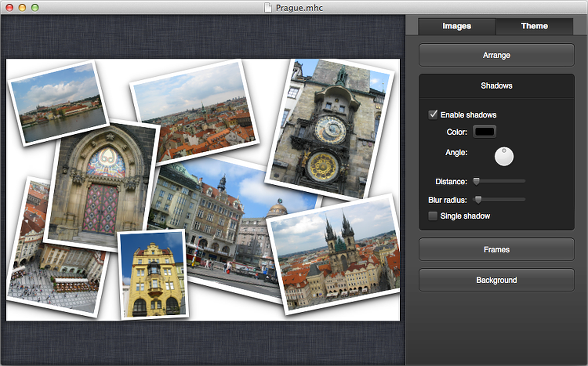Image resolution: width=588 pixels, height=366 pixels.
Task: Expand the Arrange section
Action: (x=496, y=55)
